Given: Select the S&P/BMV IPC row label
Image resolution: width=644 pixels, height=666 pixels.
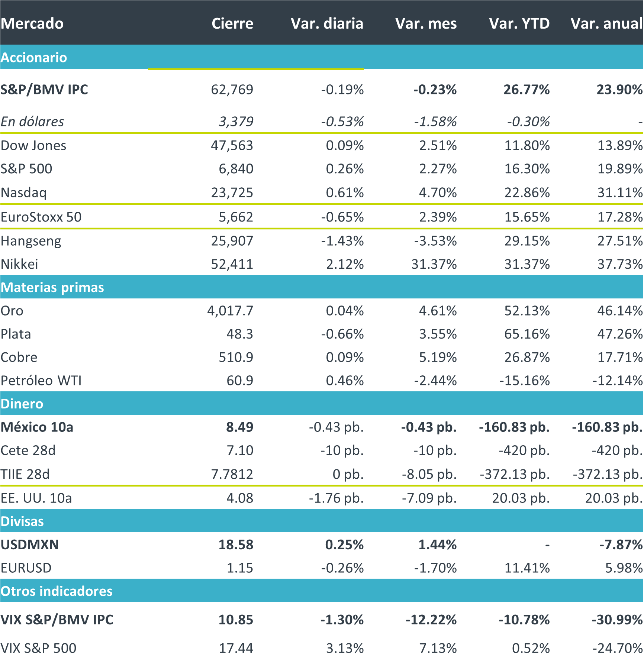Looking at the screenshot, I should pos(44,90).
